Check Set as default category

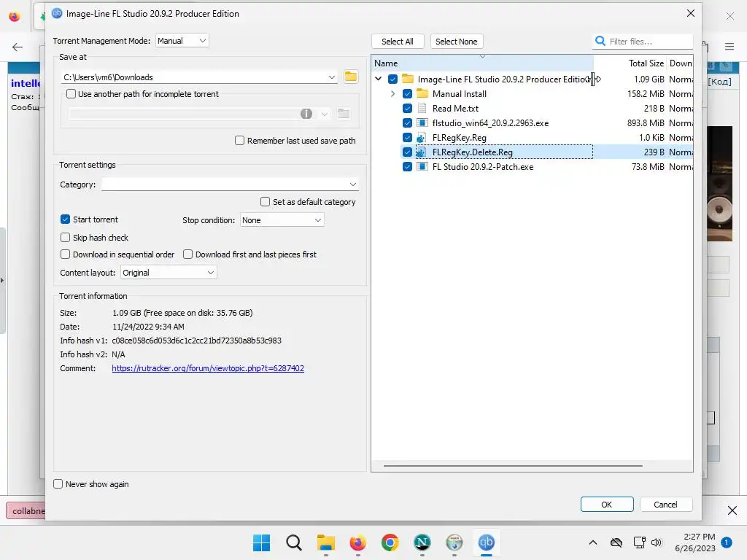coord(265,202)
